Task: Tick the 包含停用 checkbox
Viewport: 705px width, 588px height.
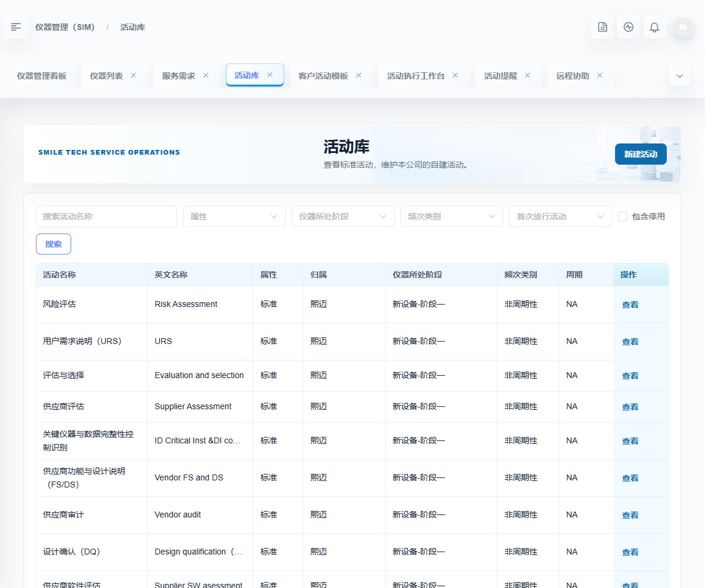Action: 623,216
